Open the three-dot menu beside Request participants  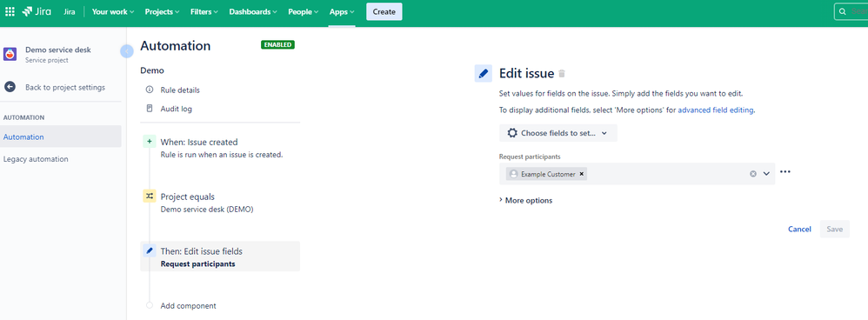coord(785,171)
